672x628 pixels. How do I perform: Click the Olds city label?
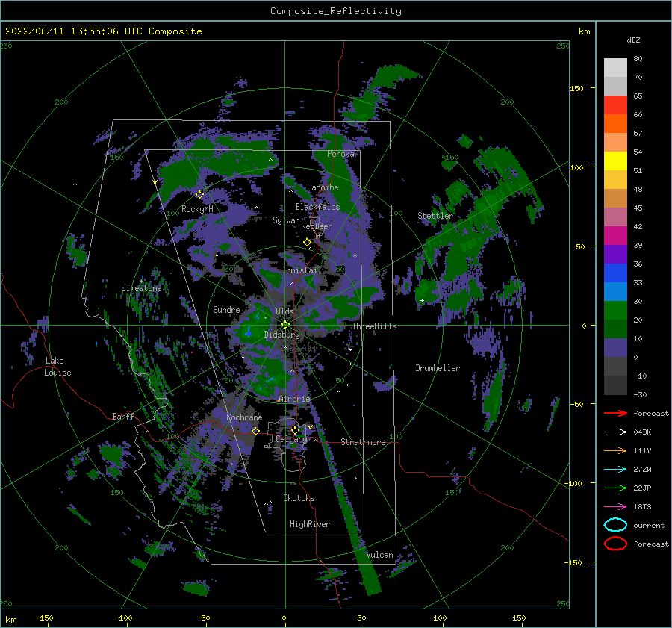point(284,311)
